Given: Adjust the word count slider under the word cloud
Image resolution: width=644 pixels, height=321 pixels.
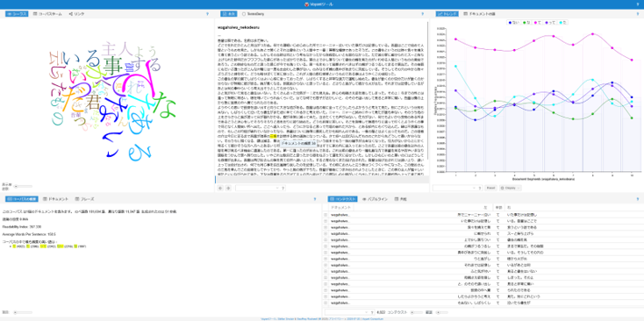Looking at the screenshot, I should (x=22, y=186).
